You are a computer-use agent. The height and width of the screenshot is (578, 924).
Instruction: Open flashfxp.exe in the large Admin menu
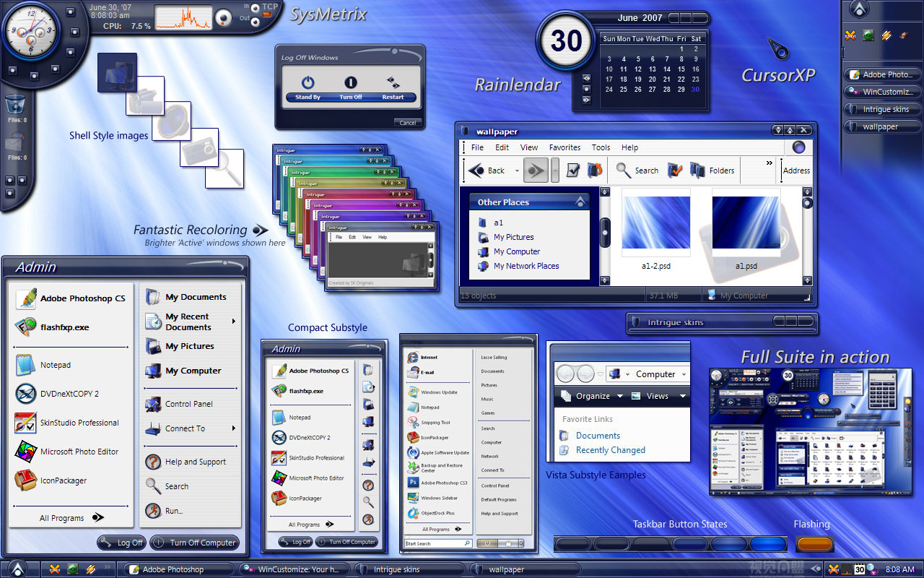tap(52, 327)
